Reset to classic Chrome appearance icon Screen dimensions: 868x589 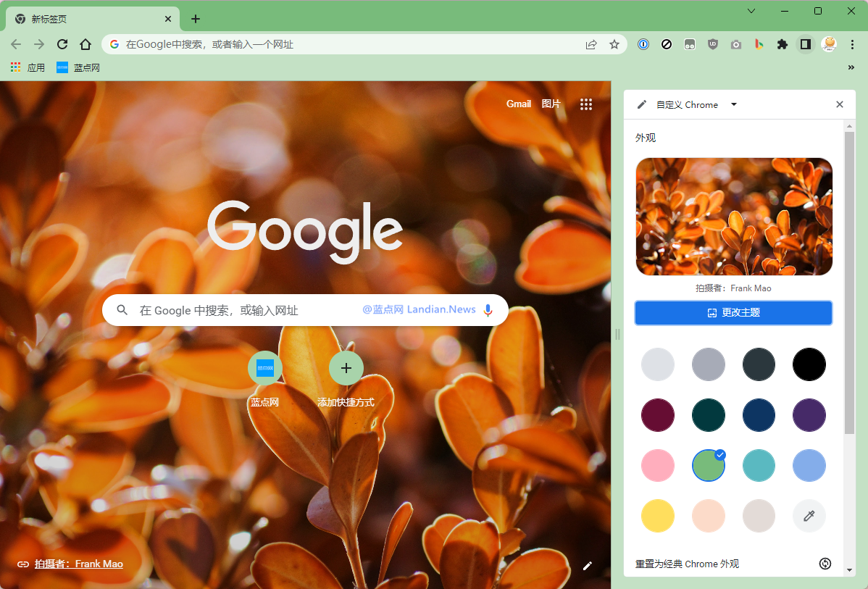coord(825,564)
